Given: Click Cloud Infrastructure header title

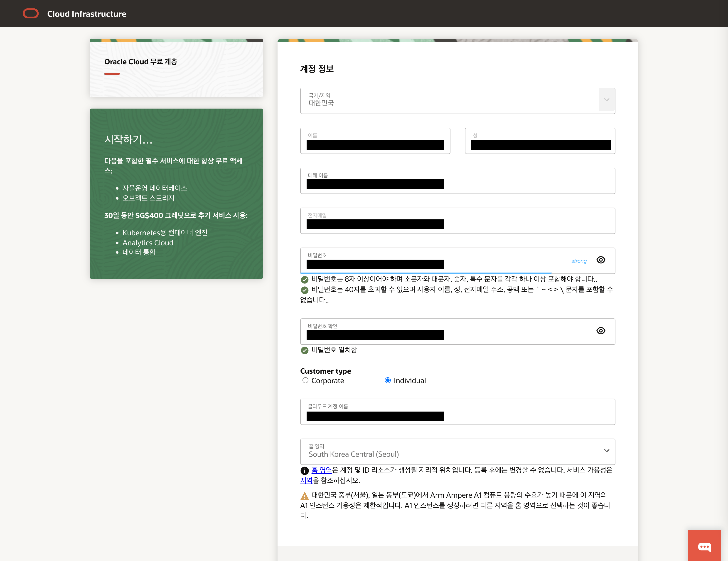Looking at the screenshot, I should 87,14.
